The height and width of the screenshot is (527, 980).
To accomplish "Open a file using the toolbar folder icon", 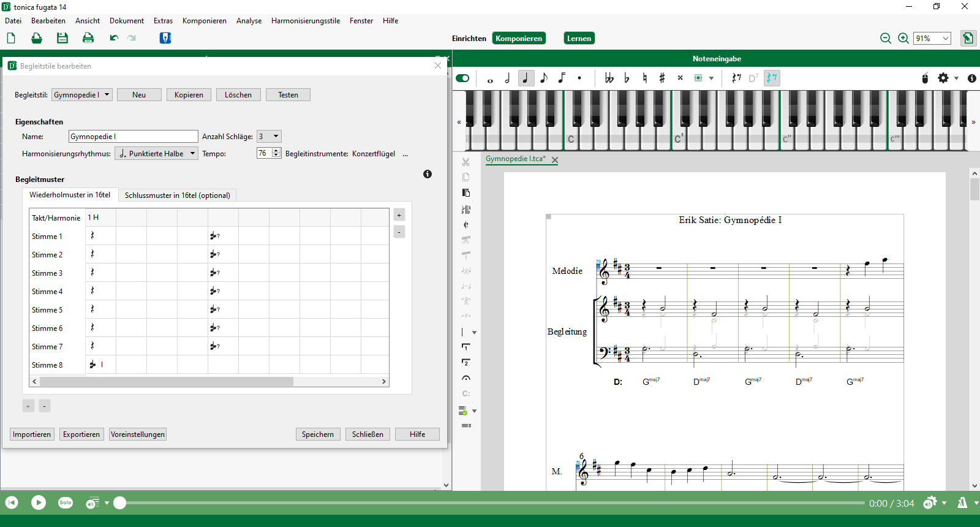I will [37, 38].
